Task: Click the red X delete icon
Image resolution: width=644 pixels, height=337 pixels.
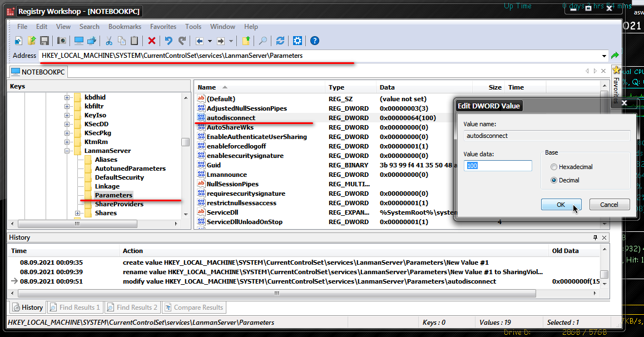Action: (152, 41)
